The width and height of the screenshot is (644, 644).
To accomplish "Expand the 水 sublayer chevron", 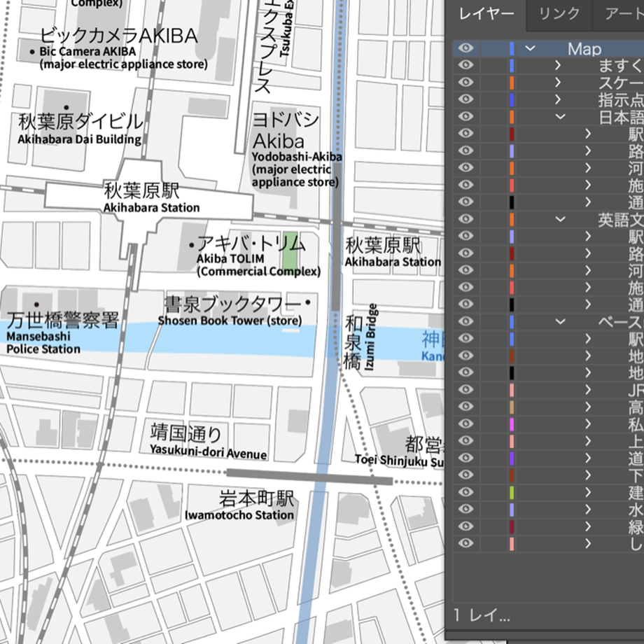I will 588,510.
